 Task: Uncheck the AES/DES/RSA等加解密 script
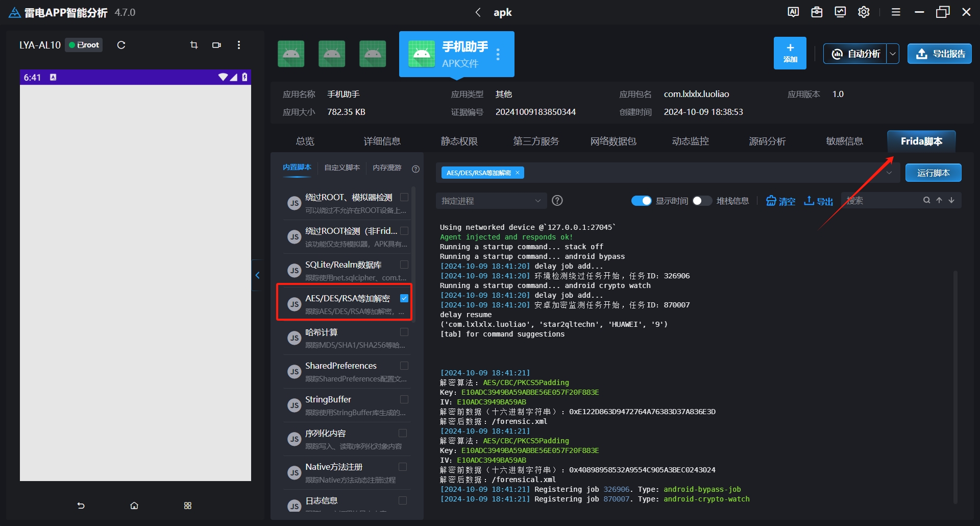[x=404, y=298]
